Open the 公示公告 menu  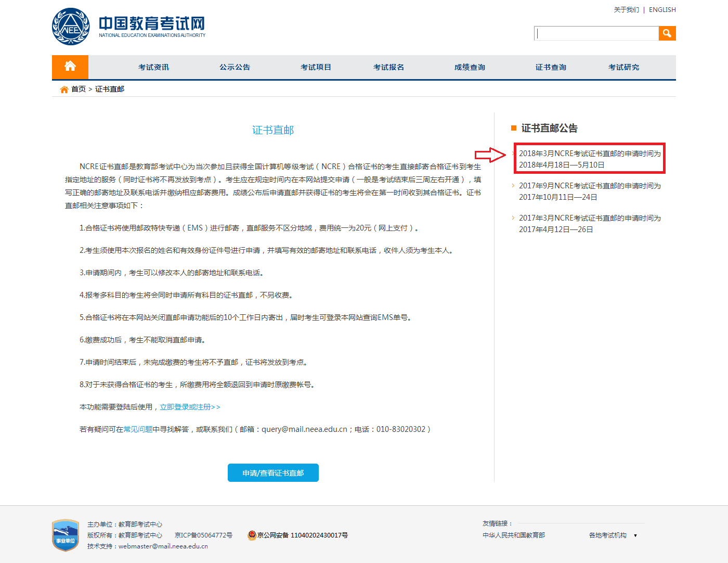(235, 67)
